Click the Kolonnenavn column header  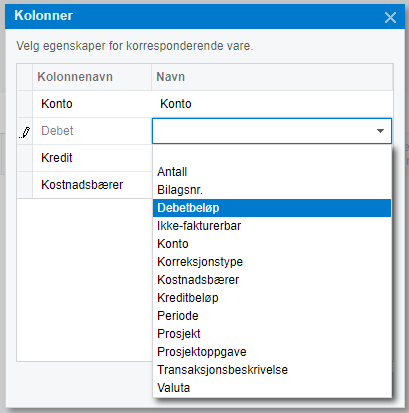tap(92, 77)
